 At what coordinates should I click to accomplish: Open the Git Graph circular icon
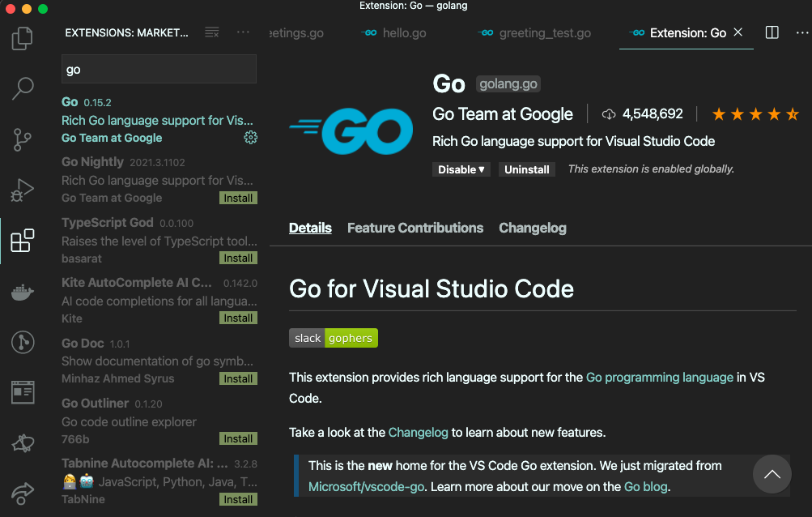[23, 342]
